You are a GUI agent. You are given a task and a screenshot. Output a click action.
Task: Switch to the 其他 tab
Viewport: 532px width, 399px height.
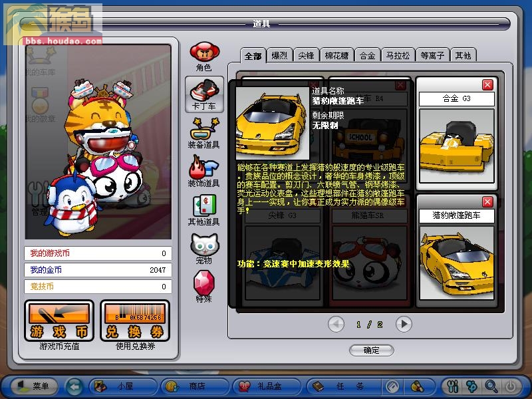(x=463, y=55)
